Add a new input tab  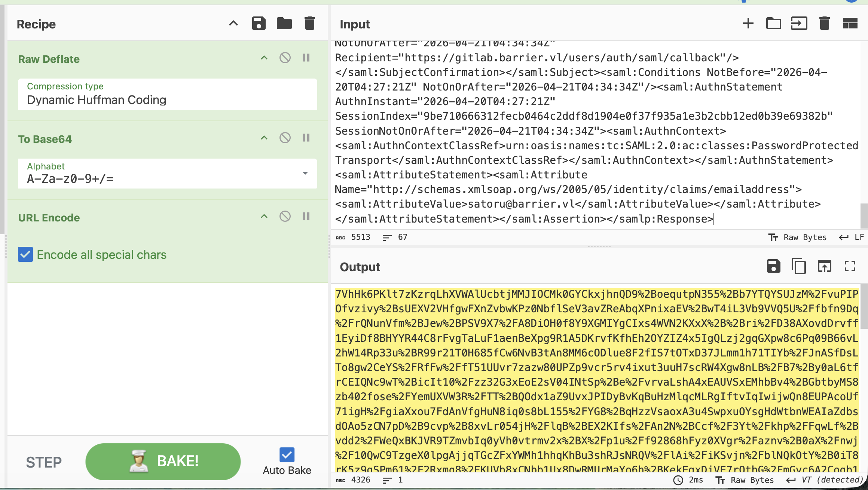pos(748,24)
